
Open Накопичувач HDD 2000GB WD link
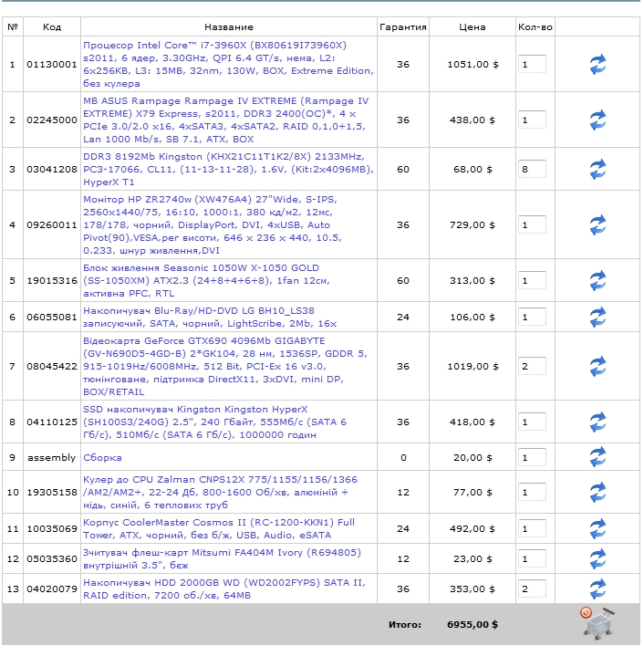[x=224, y=589]
